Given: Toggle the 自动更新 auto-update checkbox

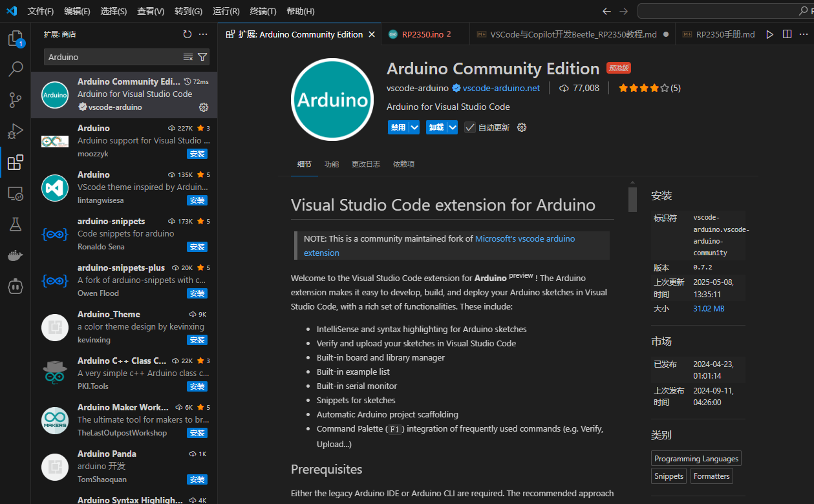Looking at the screenshot, I should (470, 127).
